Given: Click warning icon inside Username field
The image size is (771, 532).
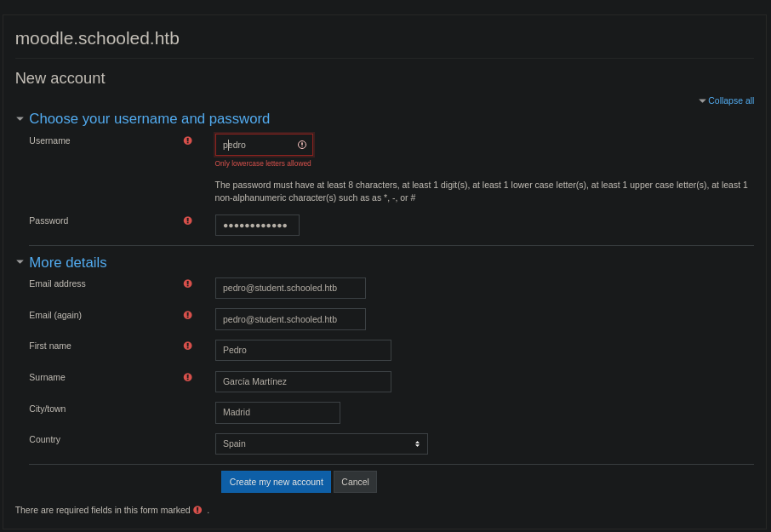Looking at the screenshot, I should click(302, 145).
